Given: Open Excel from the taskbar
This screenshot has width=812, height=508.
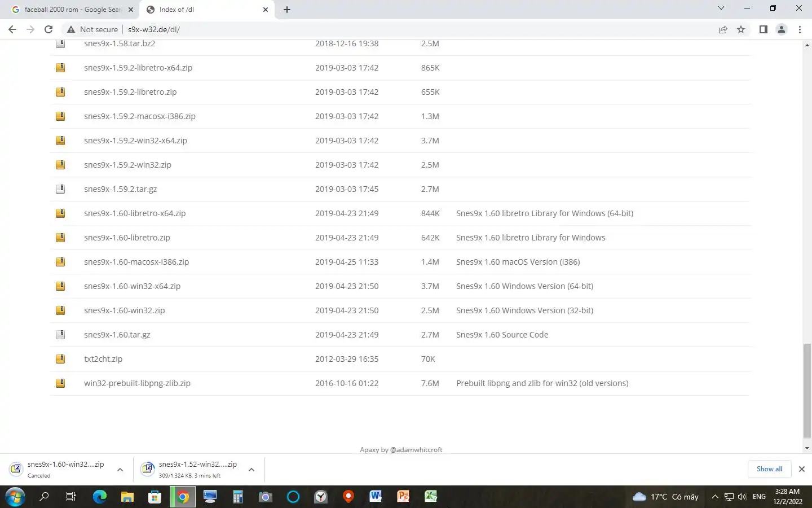Looking at the screenshot, I should [431, 497].
